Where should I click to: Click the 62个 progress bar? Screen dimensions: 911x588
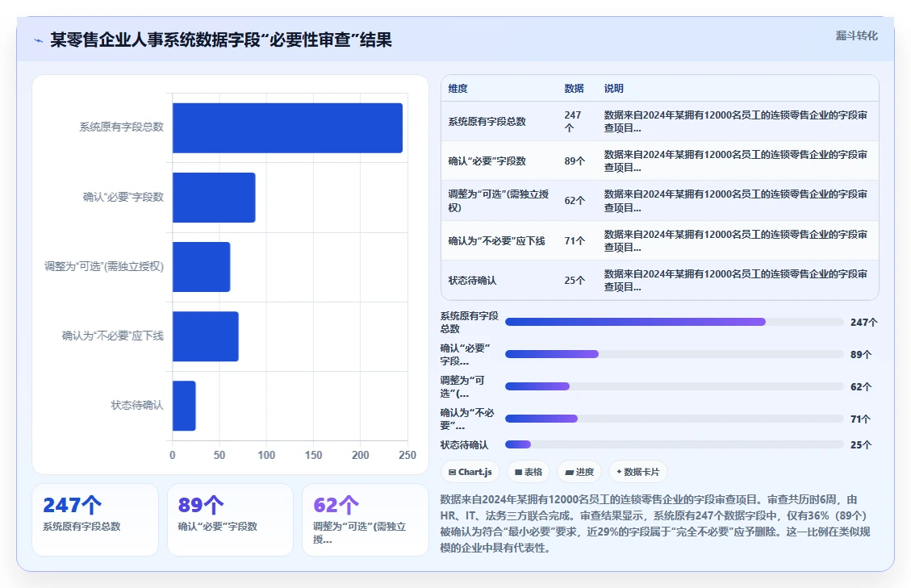674,386
